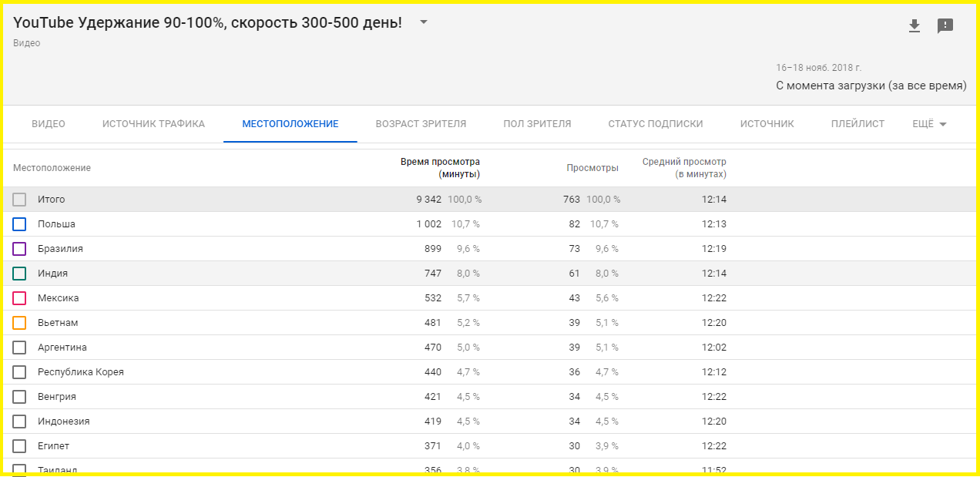Click Индия watch time value 747
Screen dimensions: 980x477
click(433, 274)
